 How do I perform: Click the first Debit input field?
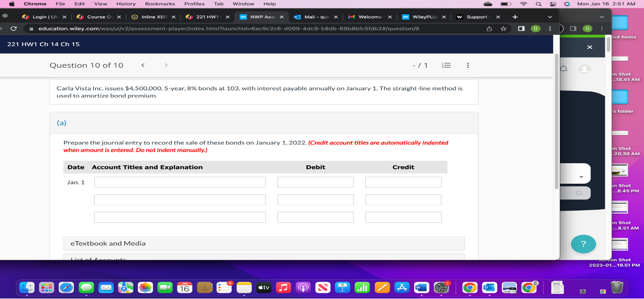pyautogui.click(x=315, y=182)
